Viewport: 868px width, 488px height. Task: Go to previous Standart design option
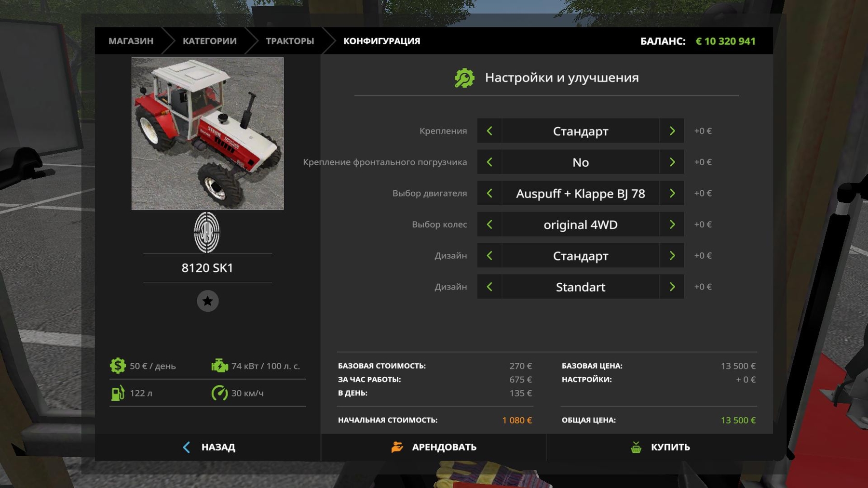click(x=489, y=287)
